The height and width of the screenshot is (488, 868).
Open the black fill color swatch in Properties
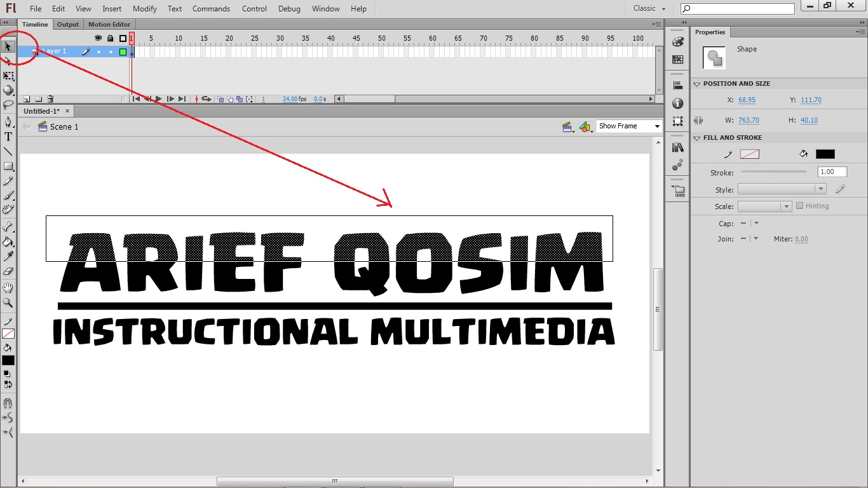coord(825,154)
